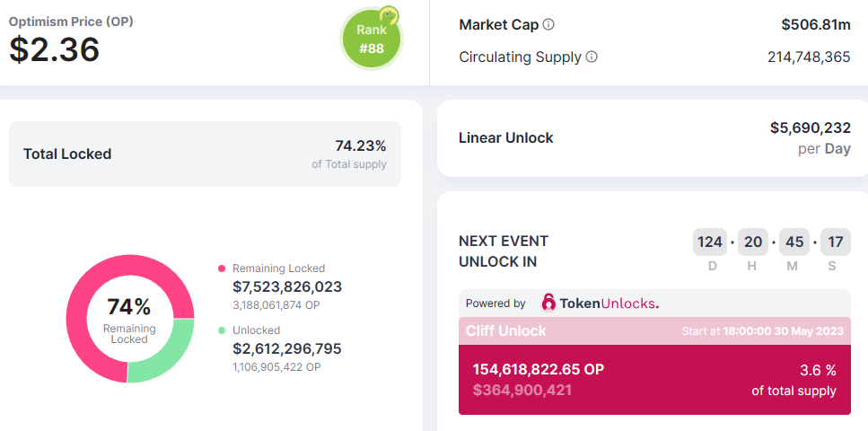Click the Linear Unlock card label
The image size is (868, 431).
click(506, 138)
